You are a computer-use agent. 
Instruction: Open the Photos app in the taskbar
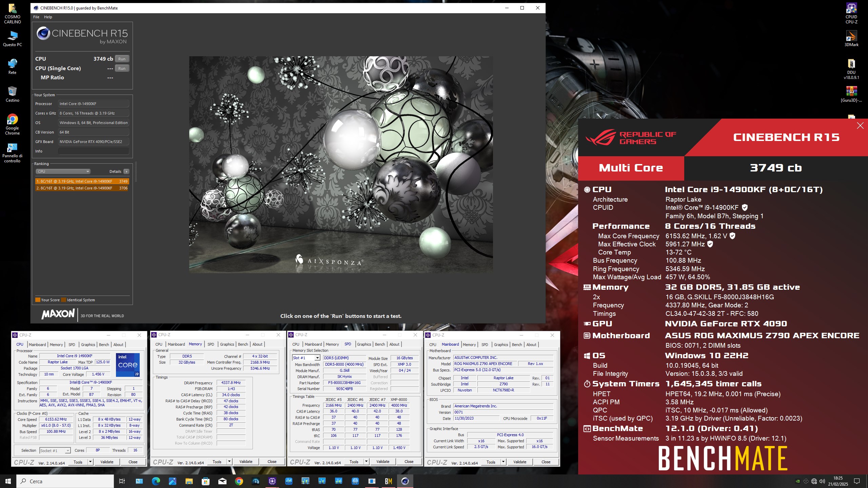[172, 481]
